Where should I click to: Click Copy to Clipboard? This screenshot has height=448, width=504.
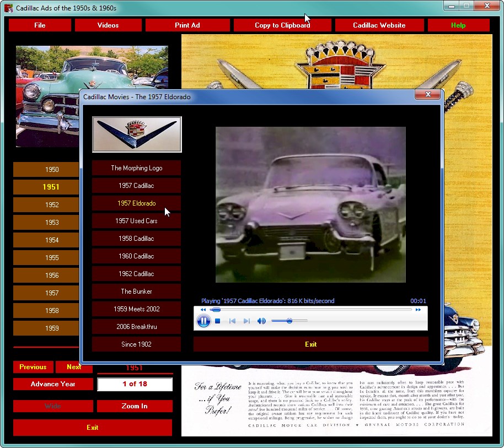pyautogui.click(x=282, y=25)
